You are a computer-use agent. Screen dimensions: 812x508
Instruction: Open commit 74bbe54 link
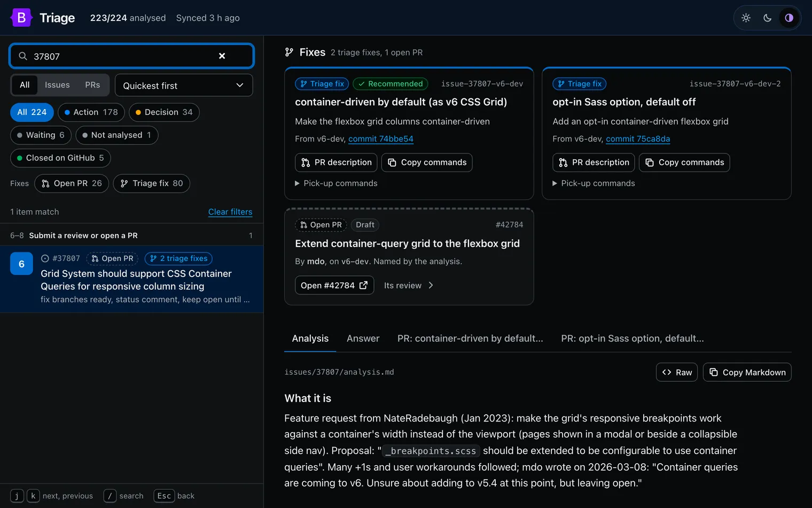381,139
